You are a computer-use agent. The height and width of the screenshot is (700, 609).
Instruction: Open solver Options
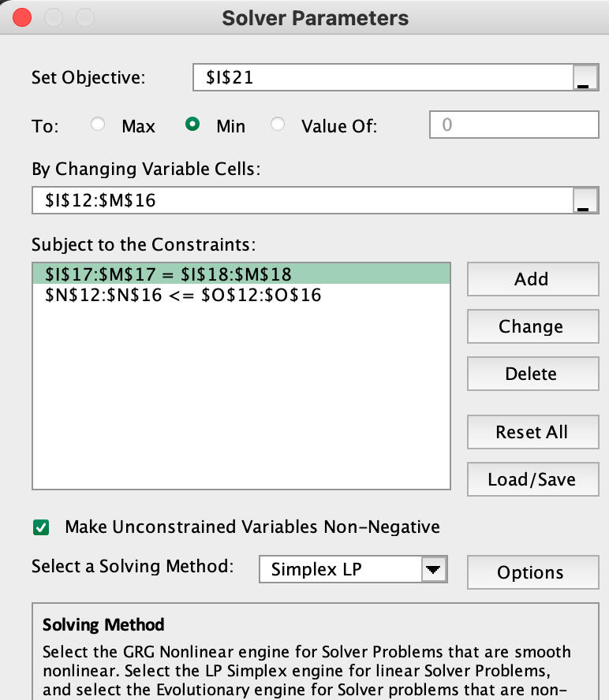pos(530,573)
